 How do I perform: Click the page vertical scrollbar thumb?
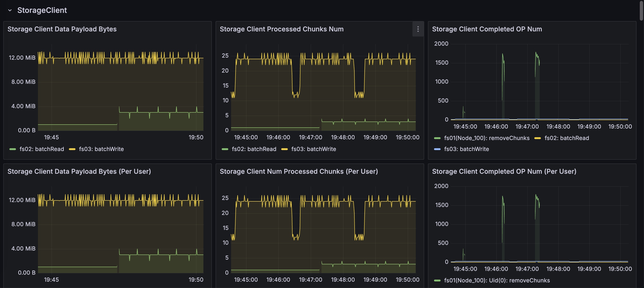[x=641, y=10]
